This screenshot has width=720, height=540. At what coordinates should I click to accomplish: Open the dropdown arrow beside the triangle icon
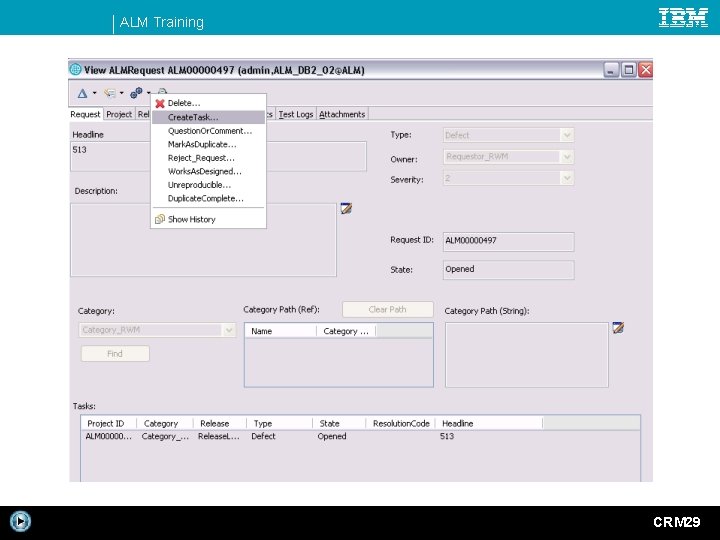tap(95, 93)
